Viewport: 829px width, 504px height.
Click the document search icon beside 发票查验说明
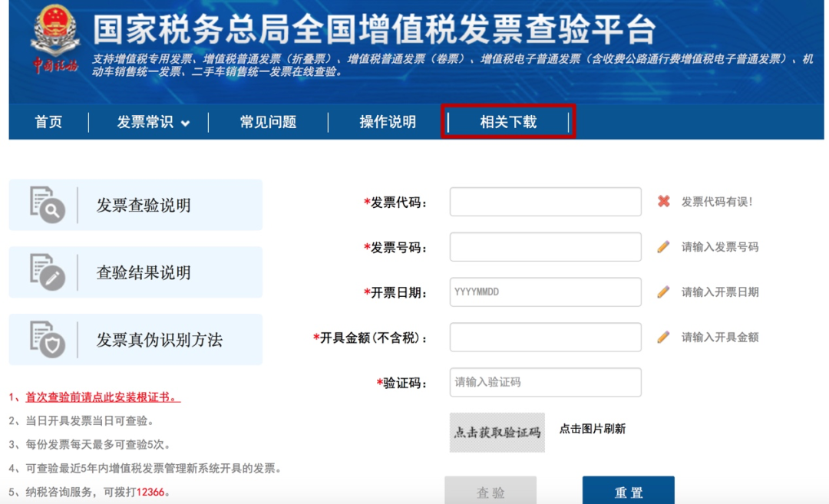pyautogui.click(x=47, y=205)
